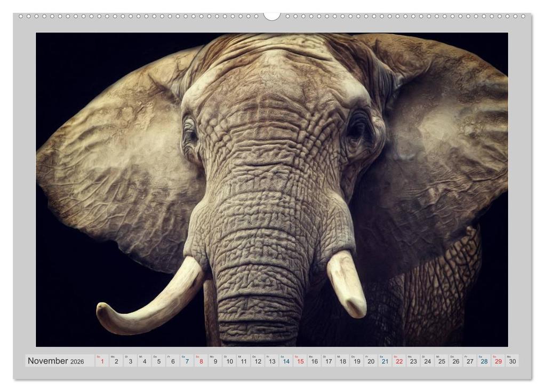Click Monday November 2 cell
The height and width of the screenshot is (392, 544).
tap(116, 361)
